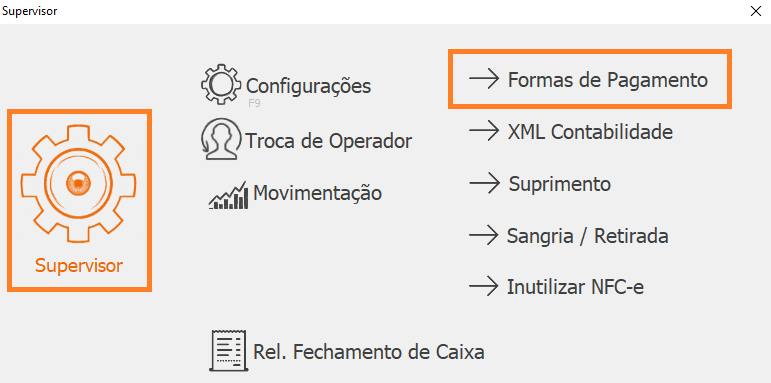Select the Movimentação chart icon
Screen dimensions: 771x383
pos(228,196)
